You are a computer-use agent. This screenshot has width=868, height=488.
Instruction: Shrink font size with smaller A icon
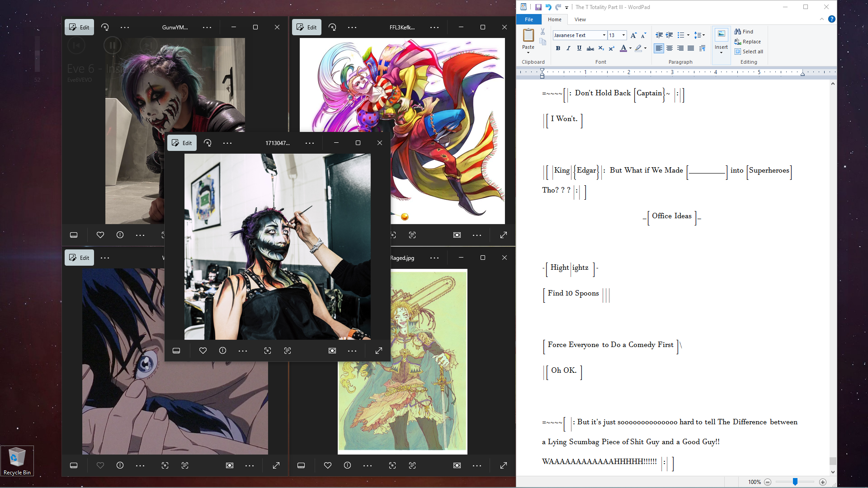(x=643, y=35)
